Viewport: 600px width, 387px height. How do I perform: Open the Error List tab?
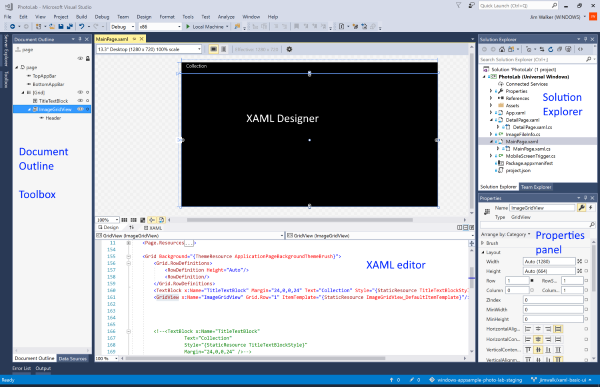pos(21,368)
